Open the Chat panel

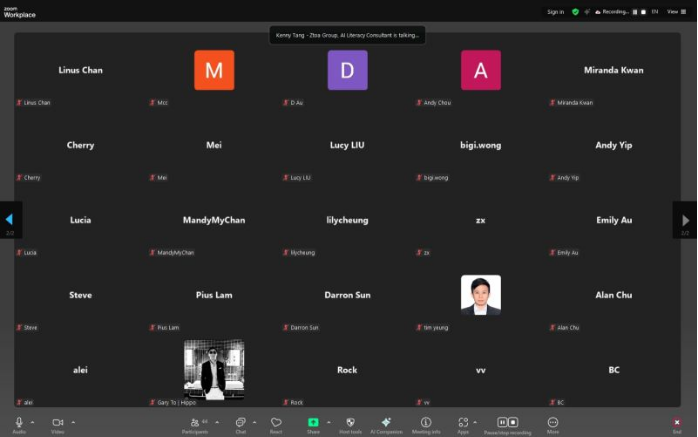pyautogui.click(x=240, y=422)
